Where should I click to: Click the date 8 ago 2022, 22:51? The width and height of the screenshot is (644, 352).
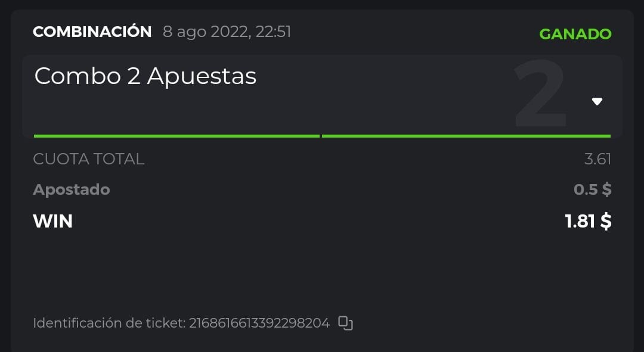[227, 32]
